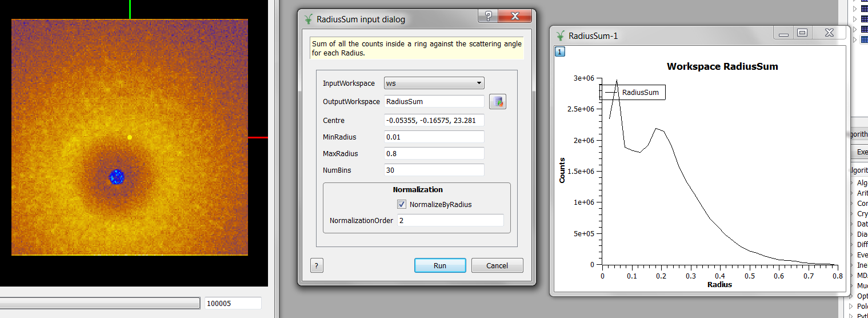Click the dialog title bar help icon
Image resolution: width=868 pixels, height=318 pixels.
[488, 17]
